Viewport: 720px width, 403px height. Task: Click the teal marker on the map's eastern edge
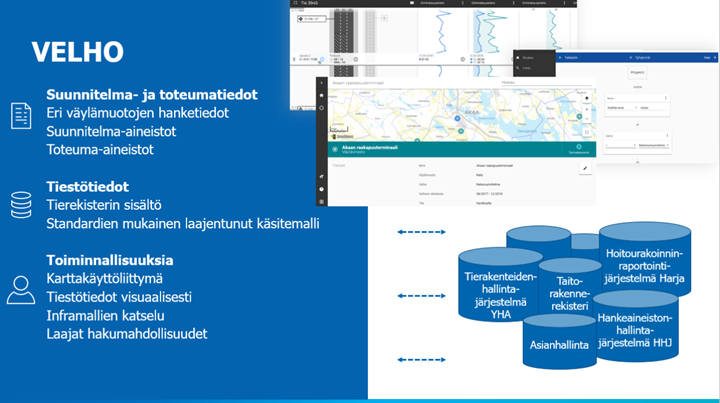click(x=579, y=117)
